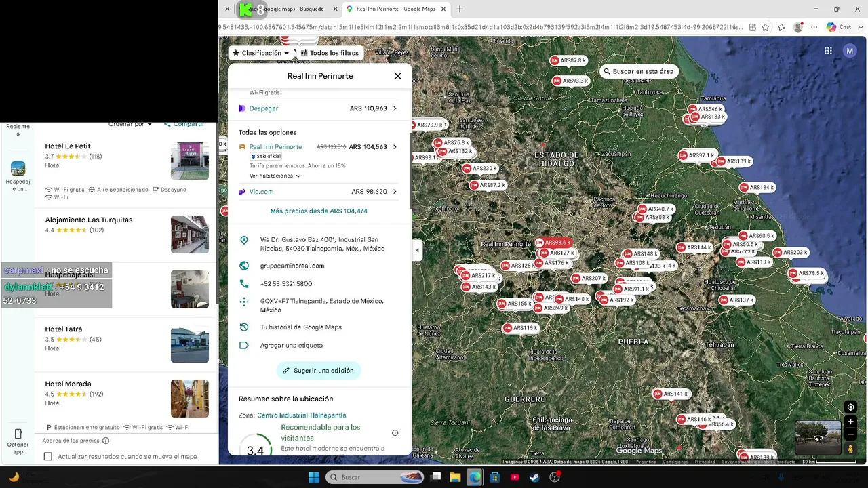The width and height of the screenshot is (868, 488).
Task: Open Steam from the taskbar
Action: click(535, 477)
